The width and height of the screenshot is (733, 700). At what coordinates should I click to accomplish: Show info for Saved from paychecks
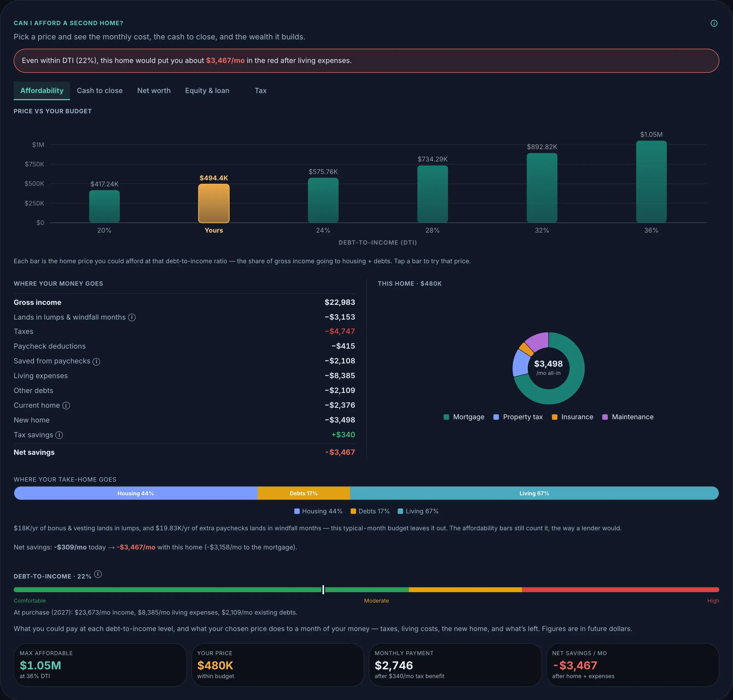pos(96,361)
